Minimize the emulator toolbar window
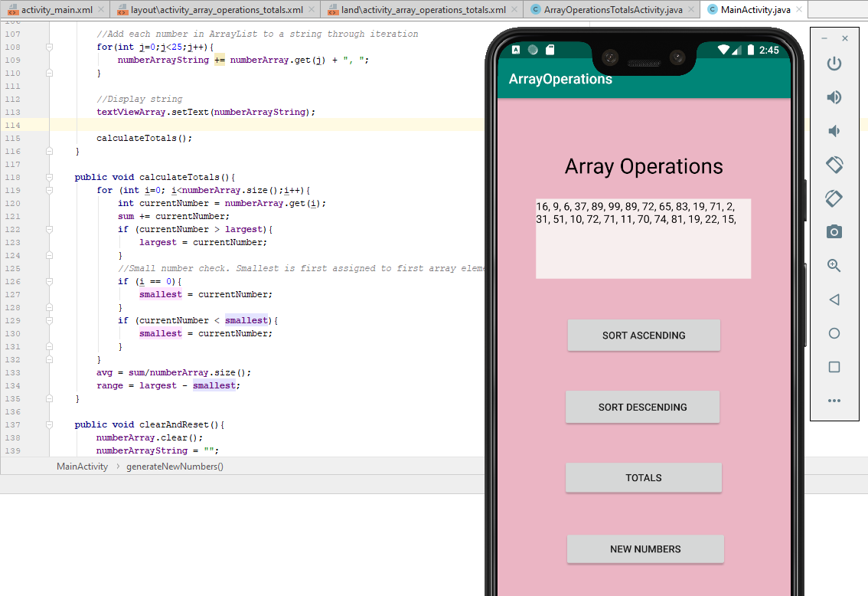868x596 pixels. click(x=824, y=38)
